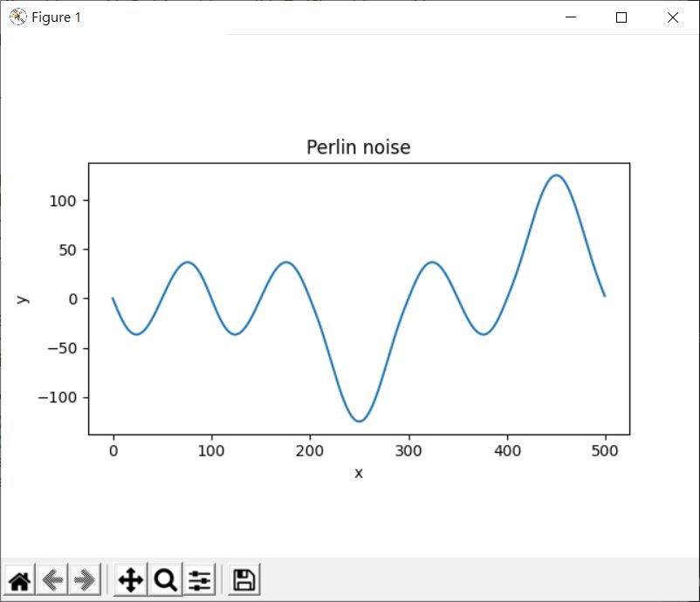Save the figure with floppy icon
This screenshot has width=700, height=602.
tap(244, 580)
